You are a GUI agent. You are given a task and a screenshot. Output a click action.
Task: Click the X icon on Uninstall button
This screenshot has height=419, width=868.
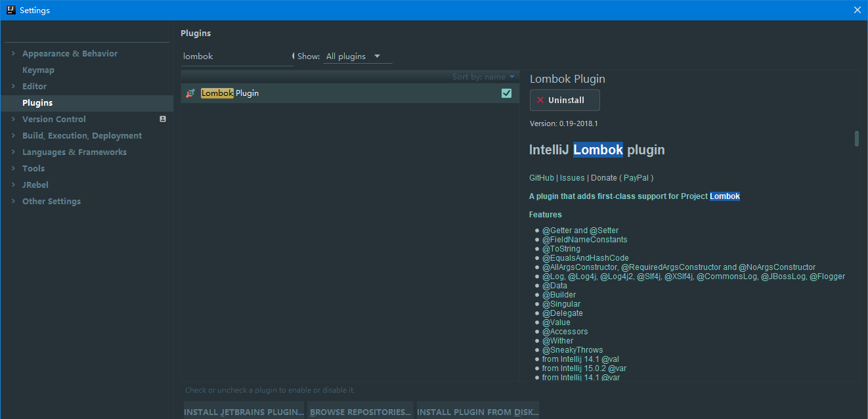tap(540, 100)
